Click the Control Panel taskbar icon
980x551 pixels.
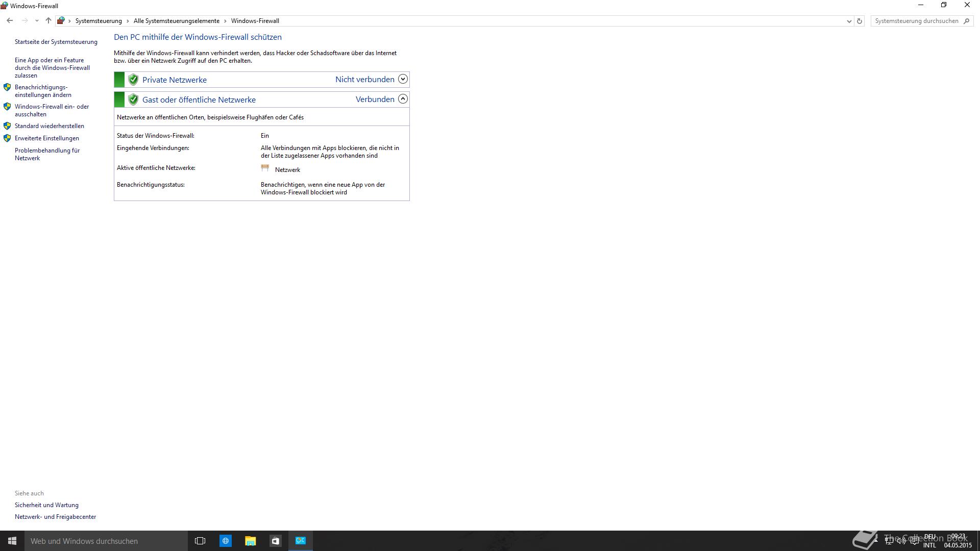(301, 541)
